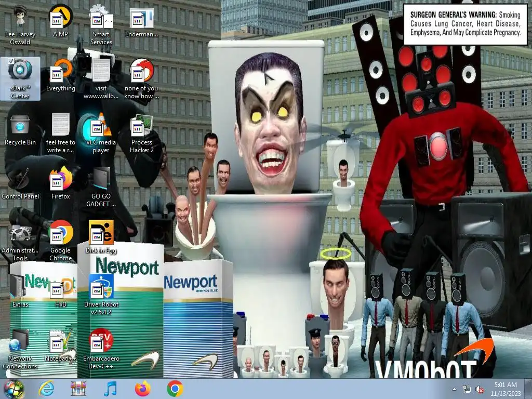Open Driver Robot v2.5.4.2 shortcut
This screenshot has width=532, height=399.
click(x=101, y=295)
